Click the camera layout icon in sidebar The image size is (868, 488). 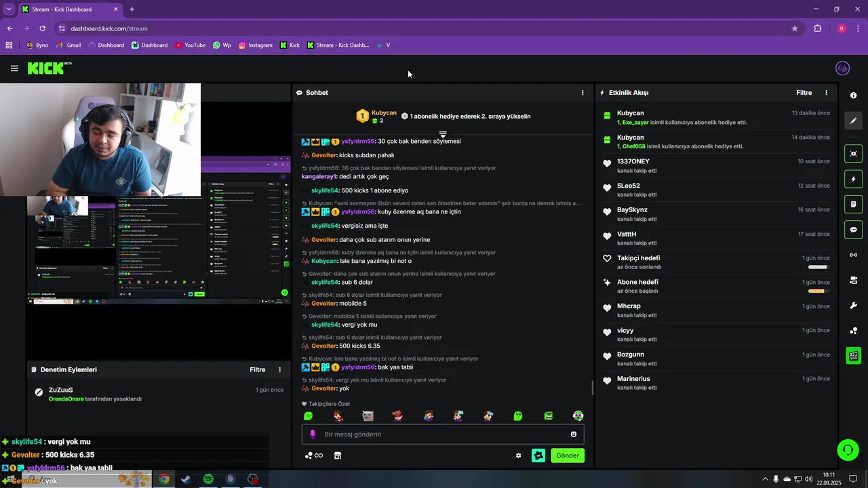tap(854, 280)
